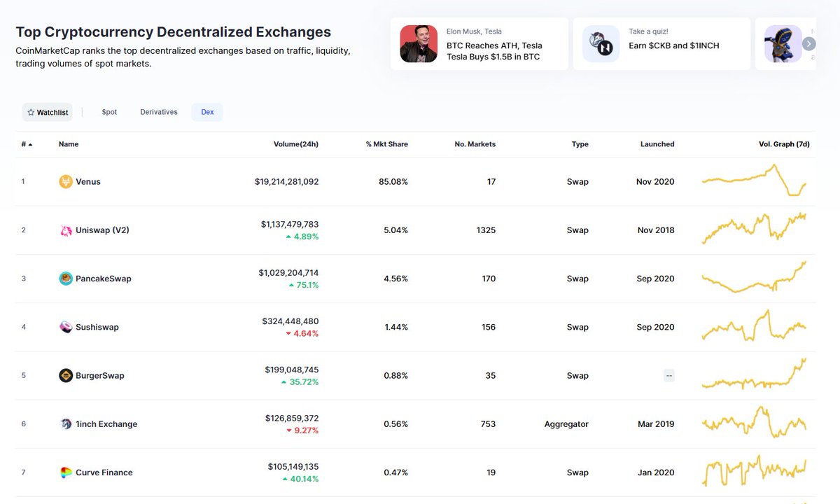Open the Elon Musk Tesla news thumbnail
This screenshot has width=840, height=504.
pos(419,44)
